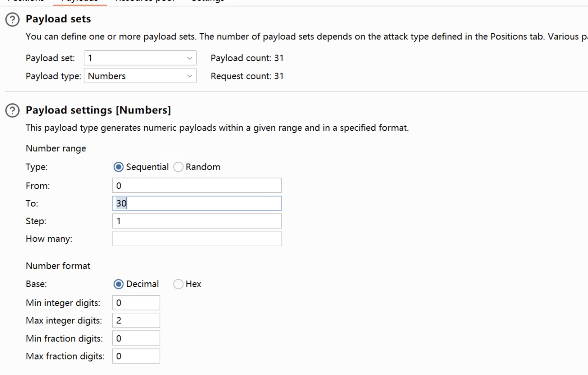Choose Hex as the number base
Screen dimensions: 588x375
[178, 284]
